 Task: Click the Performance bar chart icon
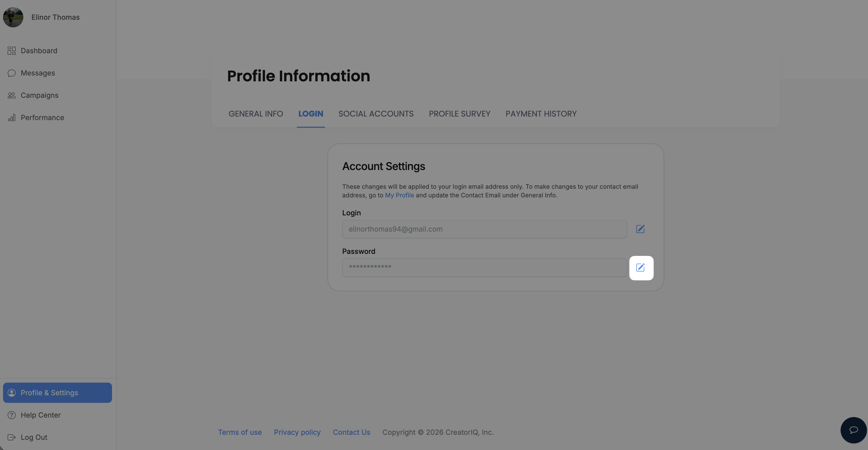tap(12, 118)
